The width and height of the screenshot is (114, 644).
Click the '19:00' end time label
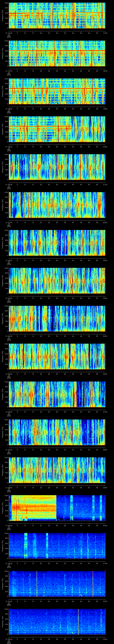pyautogui.click(x=105, y=109)
